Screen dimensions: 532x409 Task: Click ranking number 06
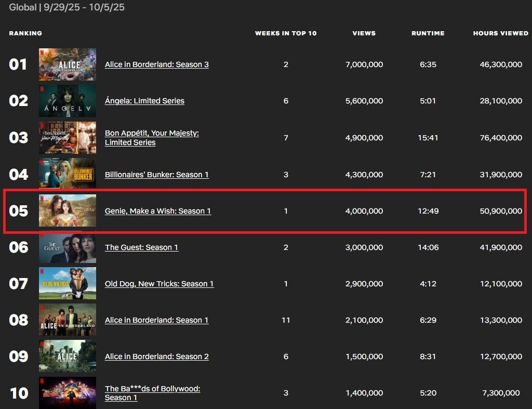[18, 247]
